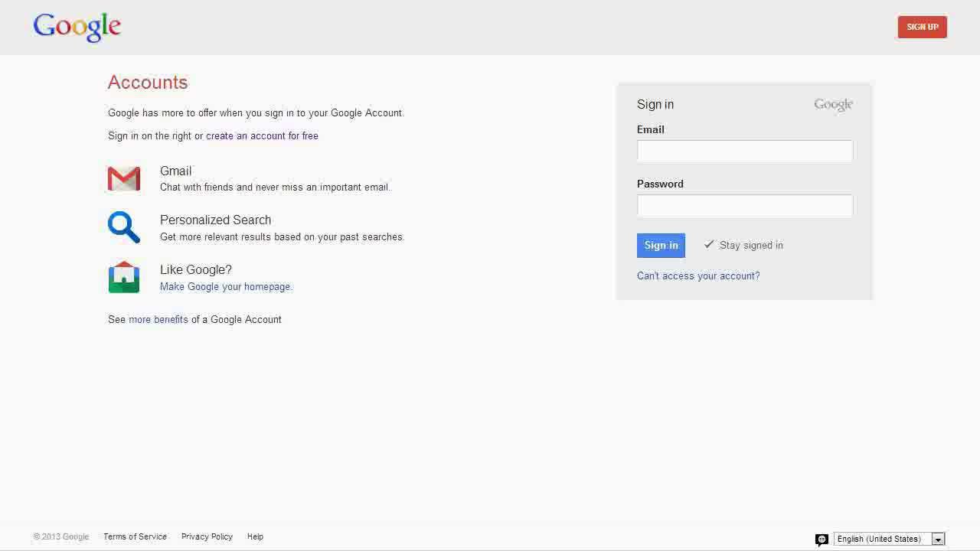Click the language dropdown arrow button
980x551 pixels.
point(938,540)
